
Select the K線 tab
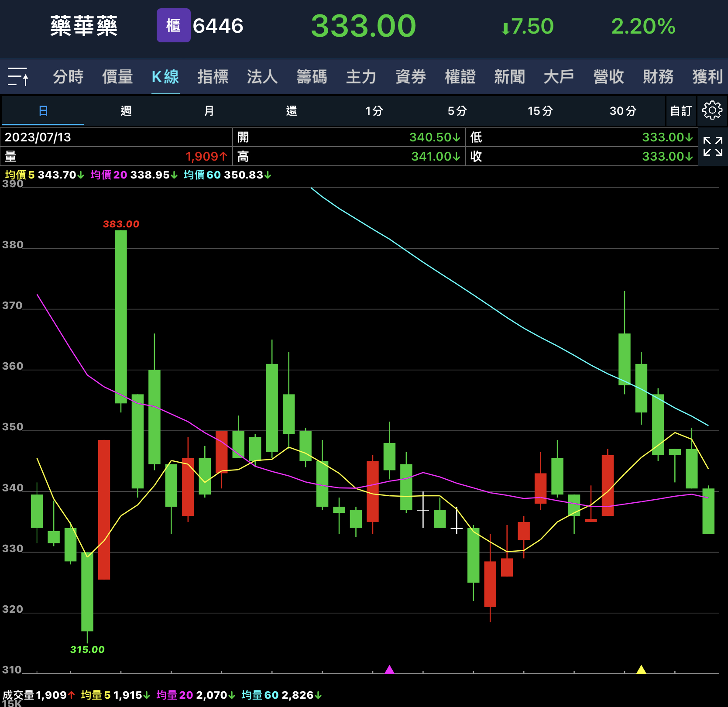[x=165, y=77]
